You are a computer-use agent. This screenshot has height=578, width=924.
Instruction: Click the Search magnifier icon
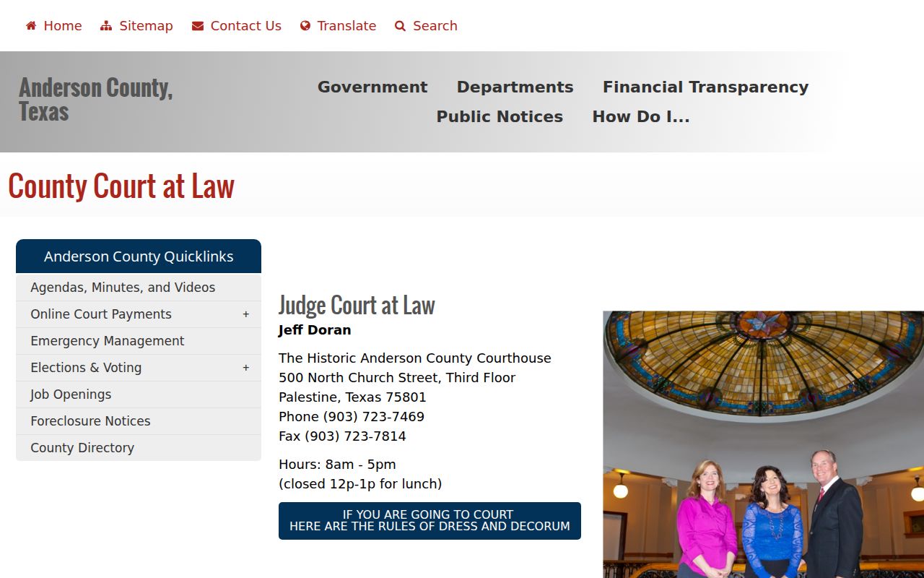pyautogui.click(x=401, y=26)
